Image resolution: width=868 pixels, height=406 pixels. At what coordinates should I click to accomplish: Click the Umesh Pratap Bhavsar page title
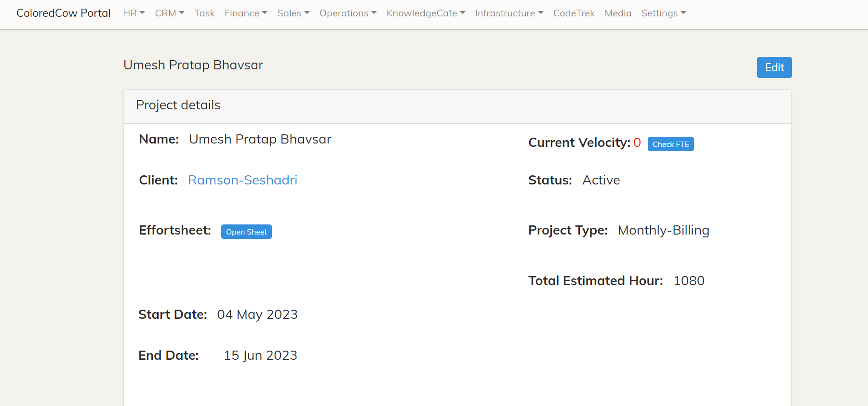click(193, 65)
